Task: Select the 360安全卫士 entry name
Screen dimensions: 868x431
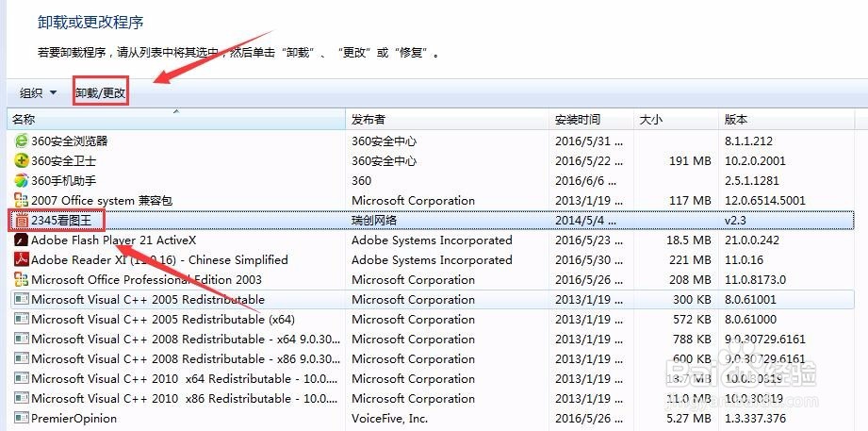Action: point(64,161)
